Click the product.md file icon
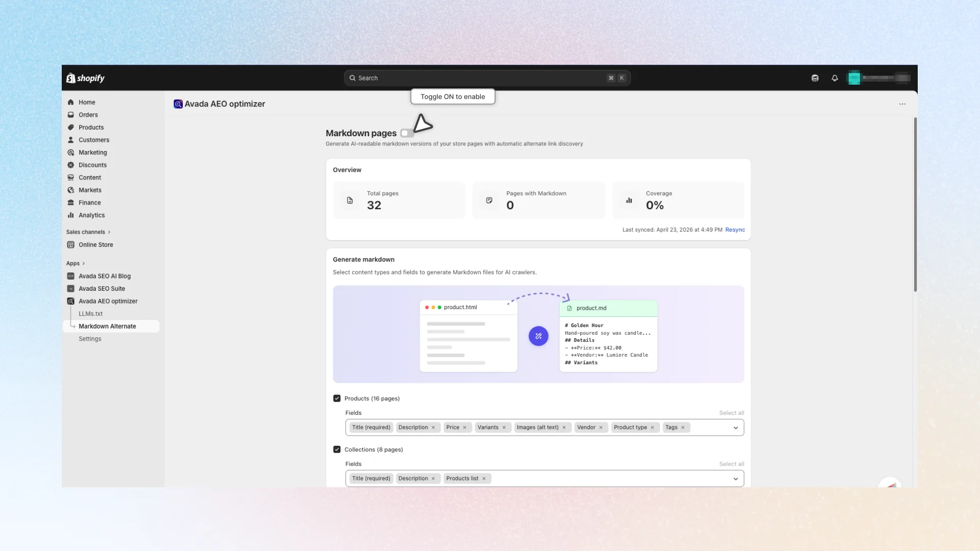The image size is (980, 551). (569, 308)
